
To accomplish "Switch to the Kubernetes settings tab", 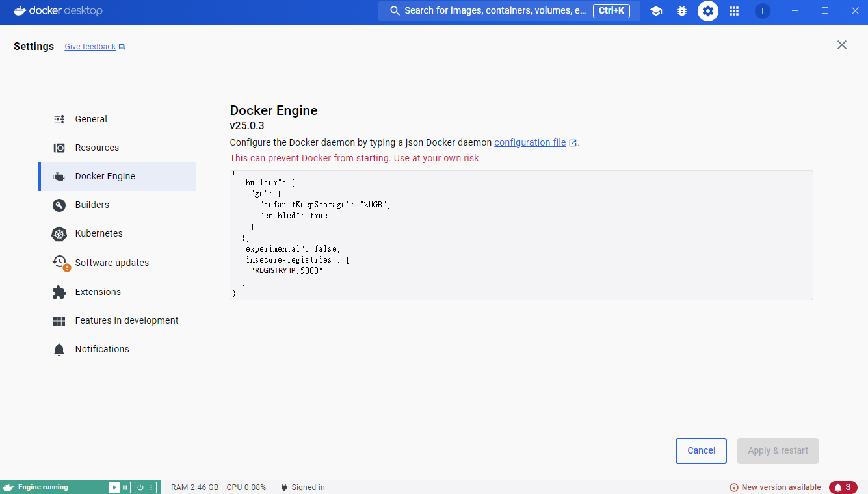I will click(x=117, y=233).
